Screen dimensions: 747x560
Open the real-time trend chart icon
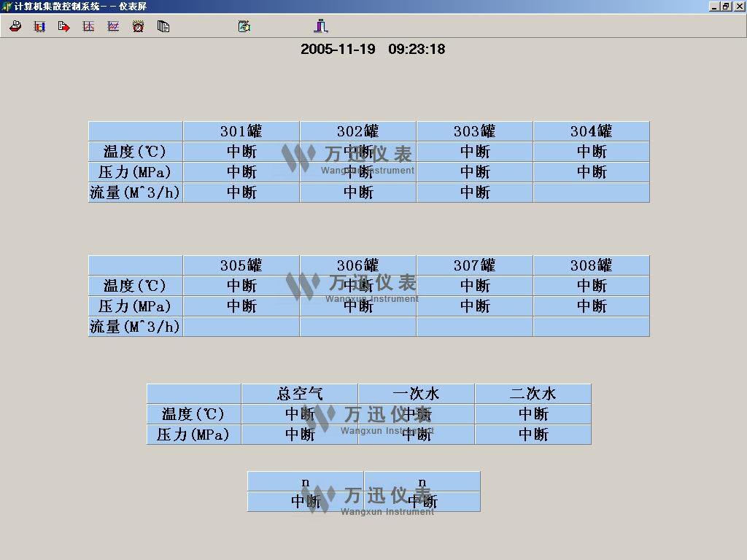coord(113,26)
